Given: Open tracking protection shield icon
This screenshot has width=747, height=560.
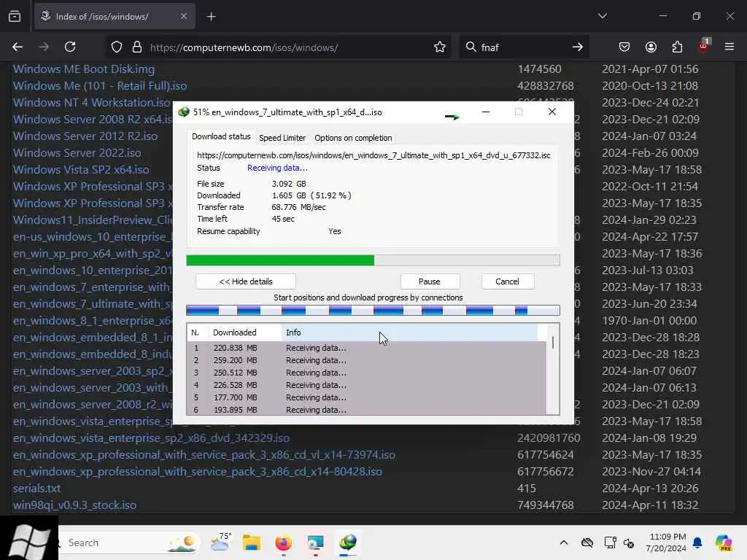Looking at the screenshot, I should (117, 47).
